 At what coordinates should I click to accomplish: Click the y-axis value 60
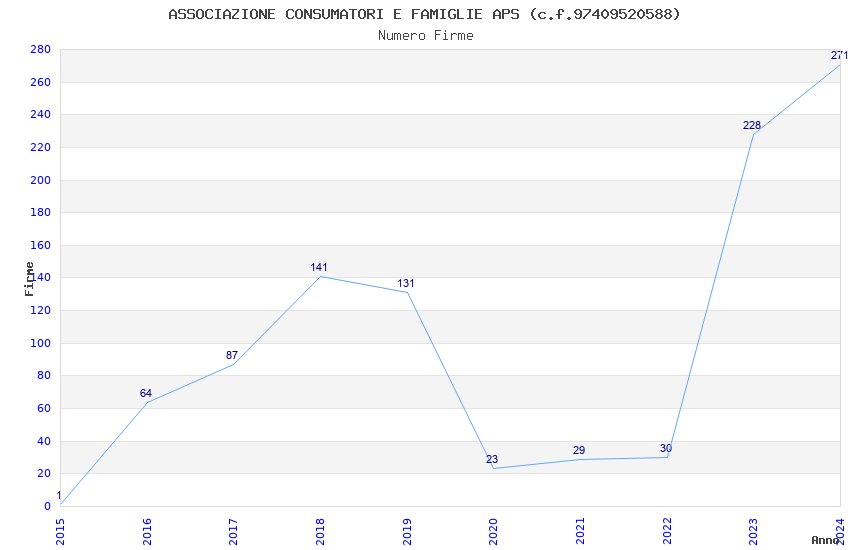(44, 409)
